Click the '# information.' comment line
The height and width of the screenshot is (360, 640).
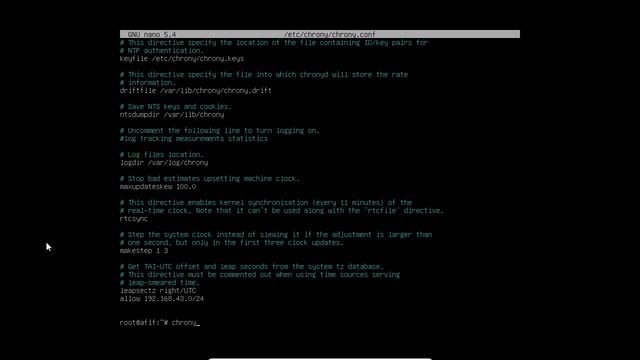[x=147, y=83]
